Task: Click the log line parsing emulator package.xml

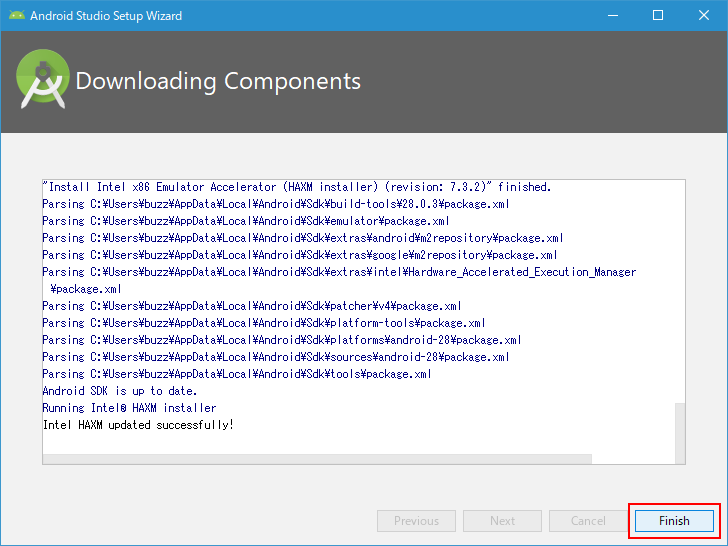Action: click(246, 221)
